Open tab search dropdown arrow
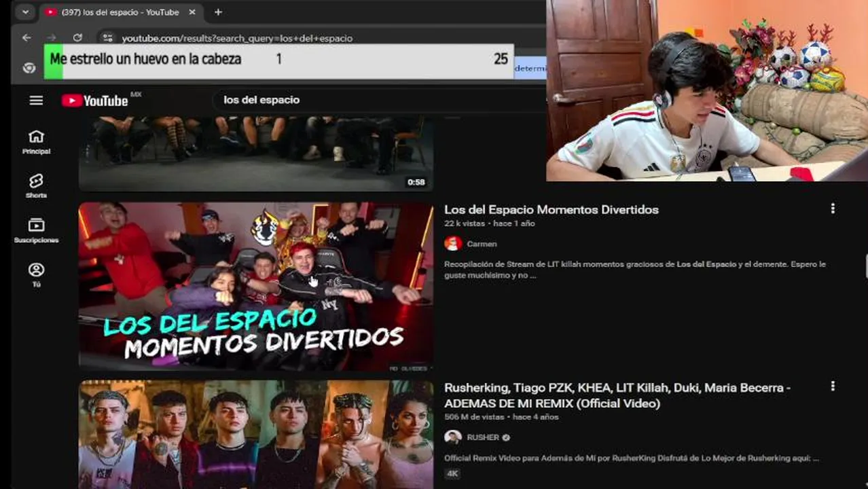 tap(25, 12)
